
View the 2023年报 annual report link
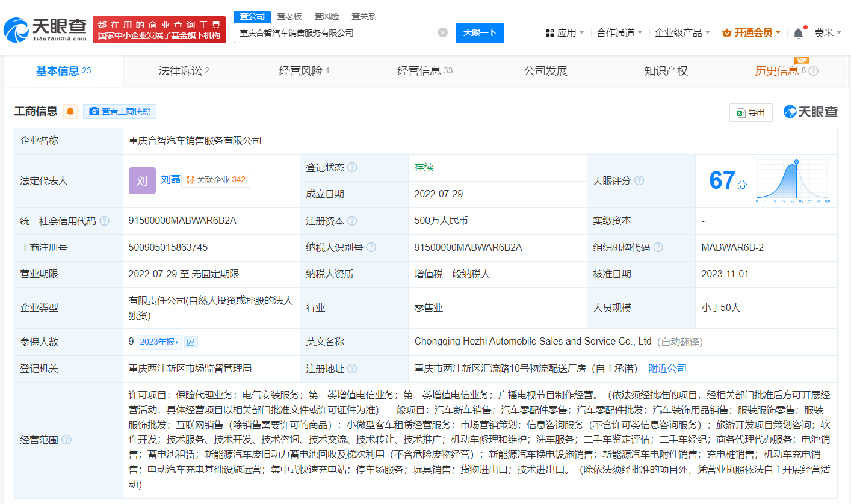coord(158,341)
